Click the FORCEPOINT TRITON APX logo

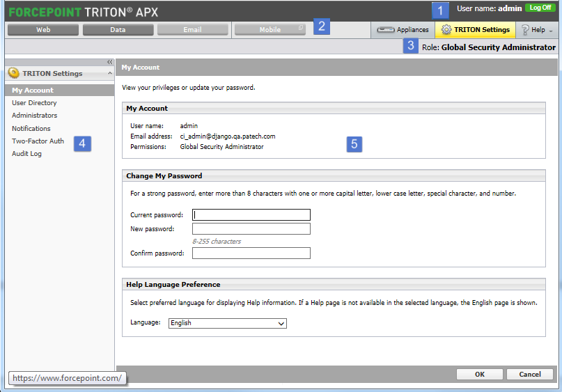point(83,12)
